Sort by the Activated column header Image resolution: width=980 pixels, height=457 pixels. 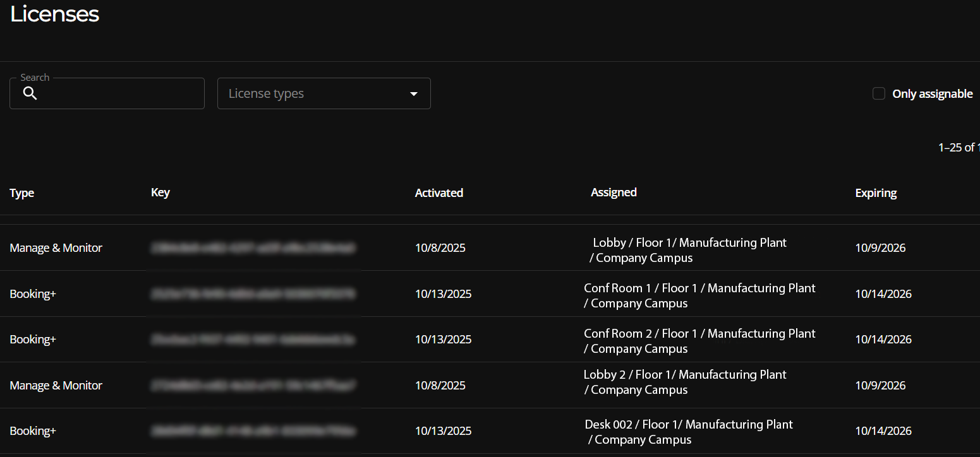pyautogui.click(x=439, y=193)
